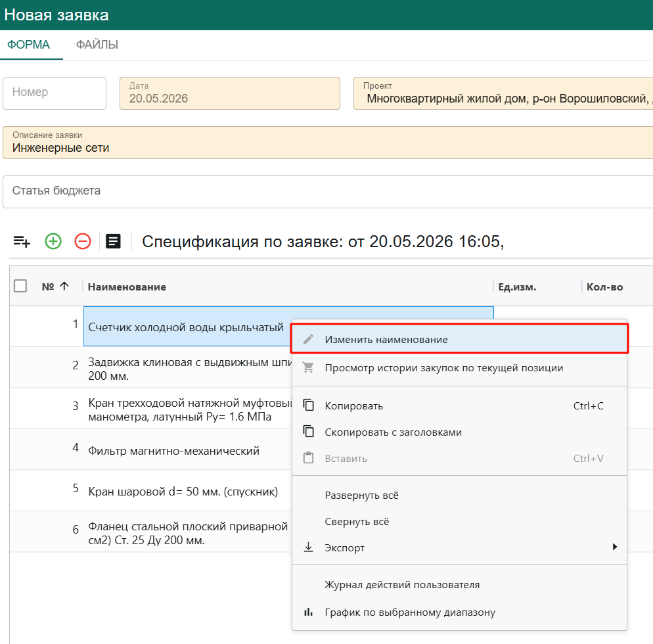The height and width of the screenshot is (644, 653).
Task: Click the bar chart icon next to График
Action: pyautogui.click(x=309, y=612)
